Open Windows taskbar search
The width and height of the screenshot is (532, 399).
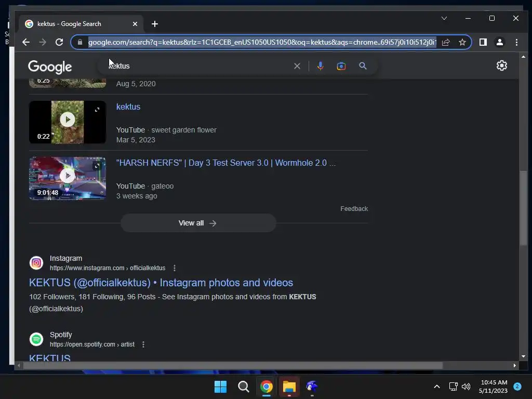coord(244,387)
